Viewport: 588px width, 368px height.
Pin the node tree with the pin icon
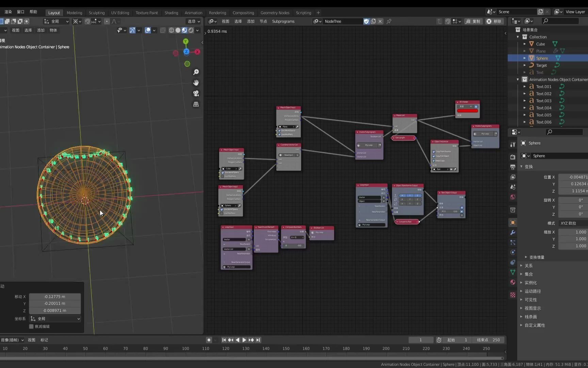389,21
